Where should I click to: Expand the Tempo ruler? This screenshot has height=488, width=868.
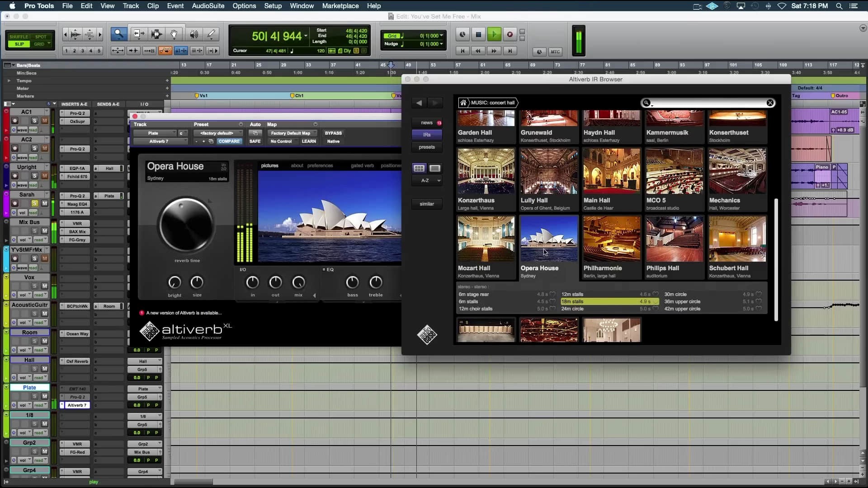point(9,80)
